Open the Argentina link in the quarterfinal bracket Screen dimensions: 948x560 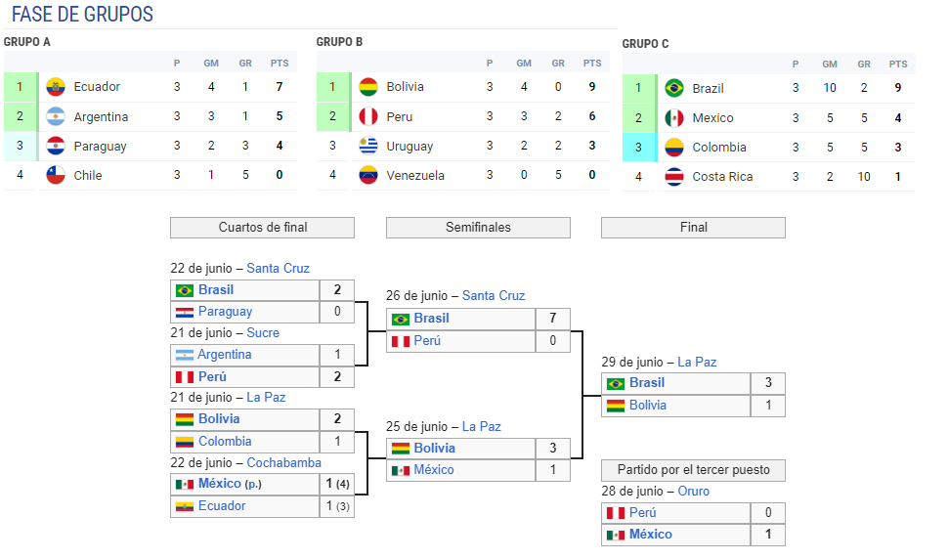pos(224,355)
